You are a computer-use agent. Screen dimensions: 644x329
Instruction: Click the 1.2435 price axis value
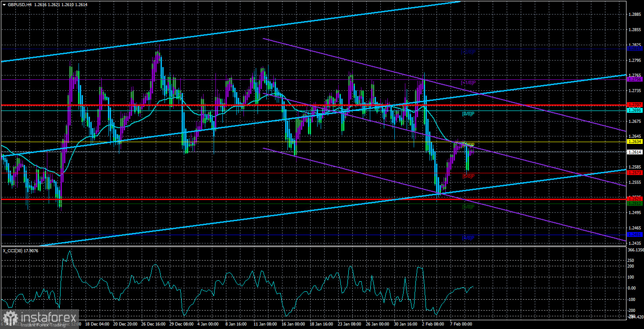click(635, 243)
